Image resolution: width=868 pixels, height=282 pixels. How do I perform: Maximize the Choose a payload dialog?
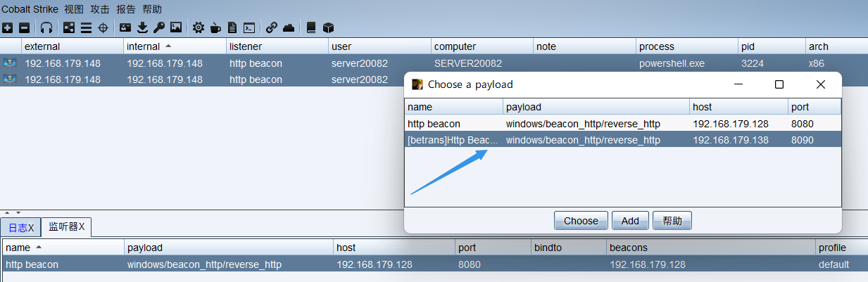tap(779, 84)
